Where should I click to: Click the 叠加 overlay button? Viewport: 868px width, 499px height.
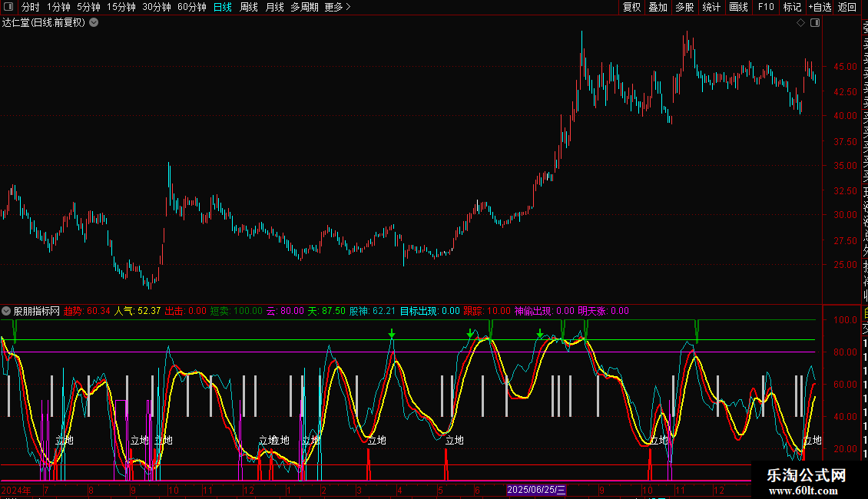pos(658,7)
